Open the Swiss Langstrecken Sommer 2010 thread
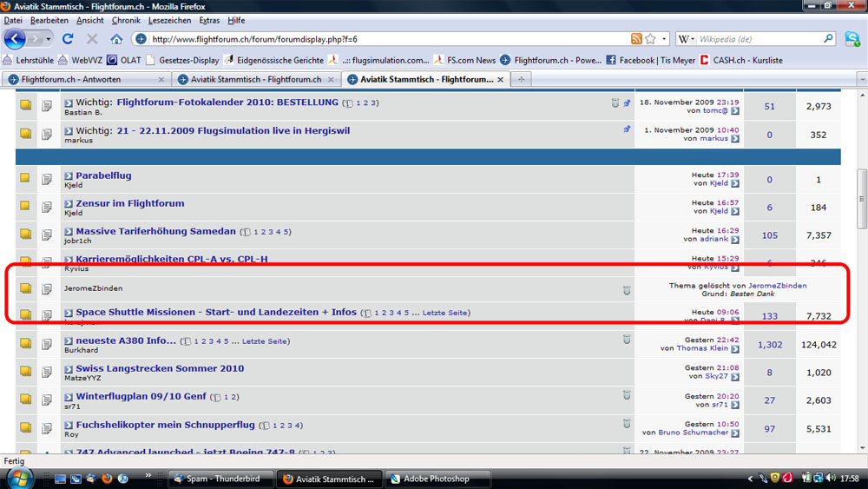 coord(159,368)
